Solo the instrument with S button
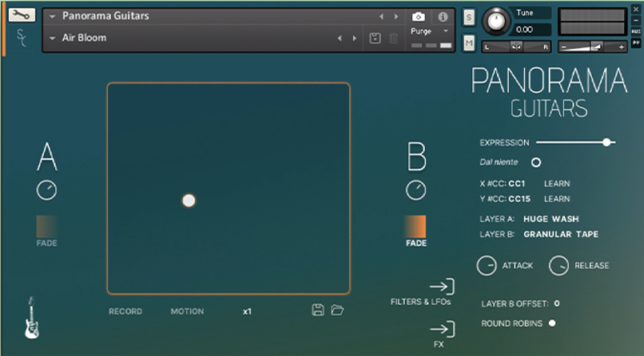644x356 pixels. pyautogui.click(x=469, y=17)
